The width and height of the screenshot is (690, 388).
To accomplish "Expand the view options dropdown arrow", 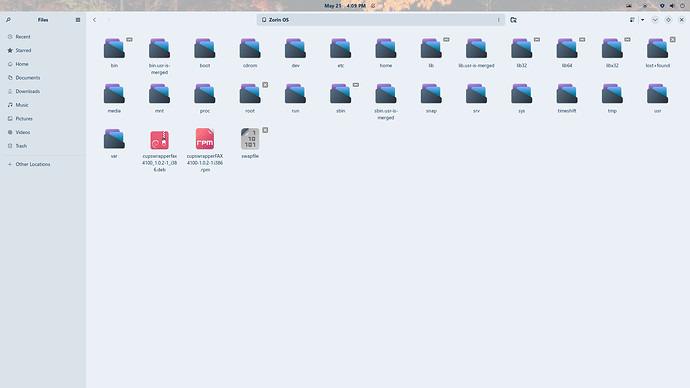I will click(642, 20).
